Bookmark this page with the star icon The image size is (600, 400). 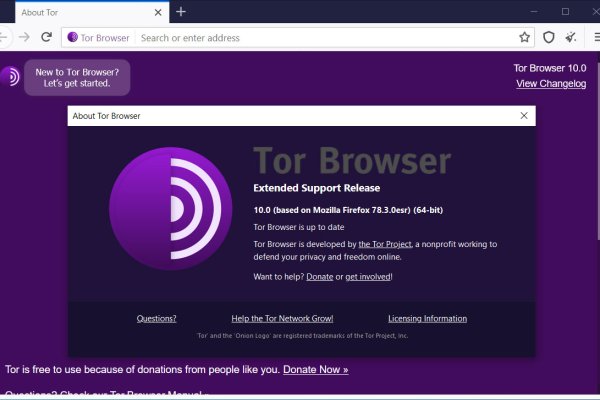click(x=525, y=37)
